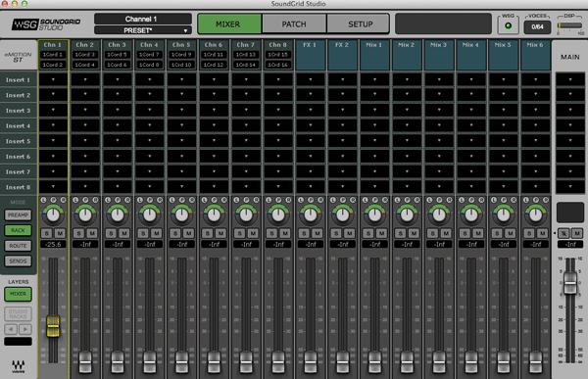Solo channel Chn 1
588x379 pixels.
[x=46, y=233]
